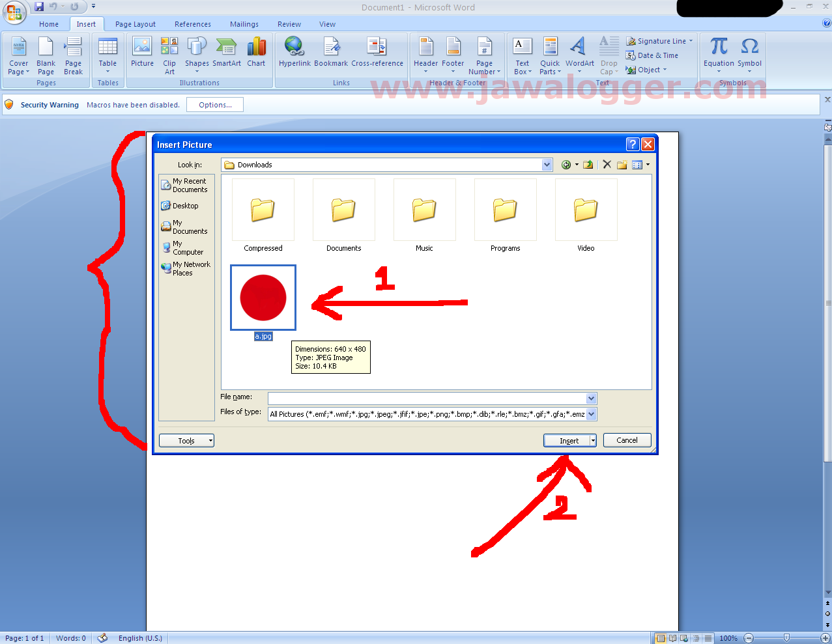Open My Network Places
832x644 pixels.
pyautogui.click(x=186, y=268)
